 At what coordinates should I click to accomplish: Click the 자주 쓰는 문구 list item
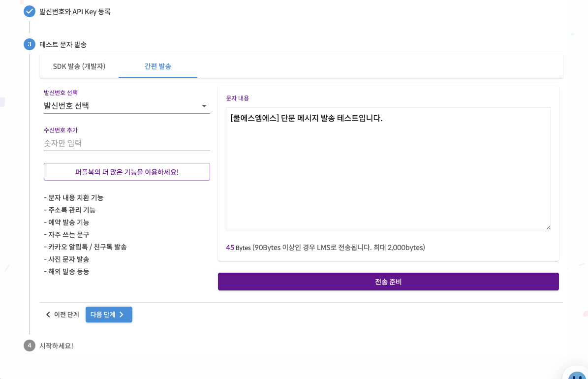click(x=66, y=234)
